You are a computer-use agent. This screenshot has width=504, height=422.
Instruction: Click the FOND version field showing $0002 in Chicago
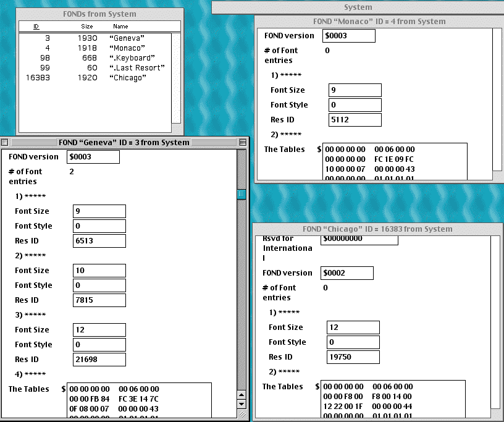[x=347, y=273]
